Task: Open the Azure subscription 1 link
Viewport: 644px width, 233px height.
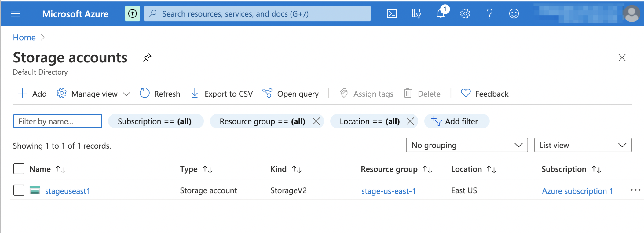Action: point(577,191)
